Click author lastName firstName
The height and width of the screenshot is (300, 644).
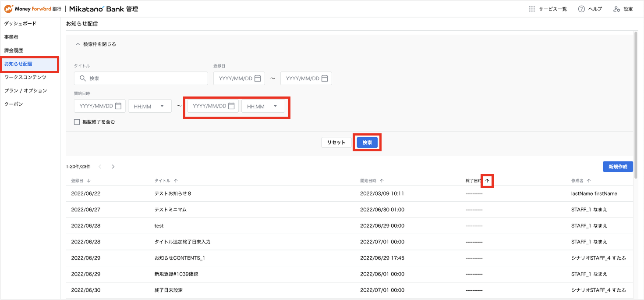[594, 194]
